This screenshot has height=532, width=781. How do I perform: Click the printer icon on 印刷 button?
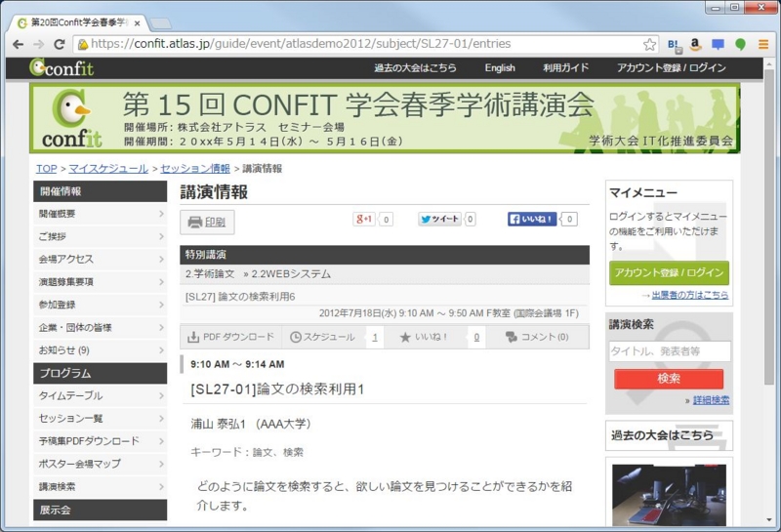click(194, 223)
